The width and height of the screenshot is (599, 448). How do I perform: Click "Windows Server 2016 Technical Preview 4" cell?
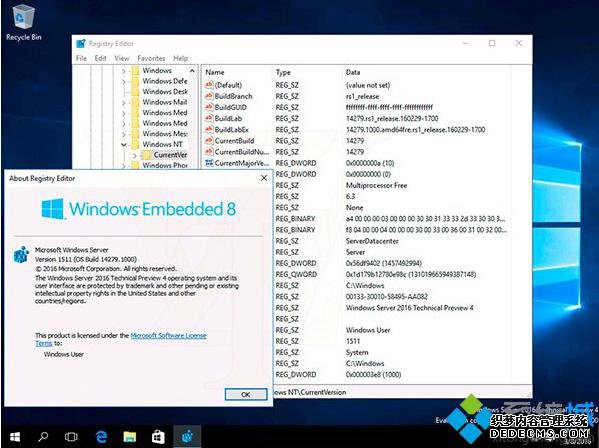tap(409, 308)
